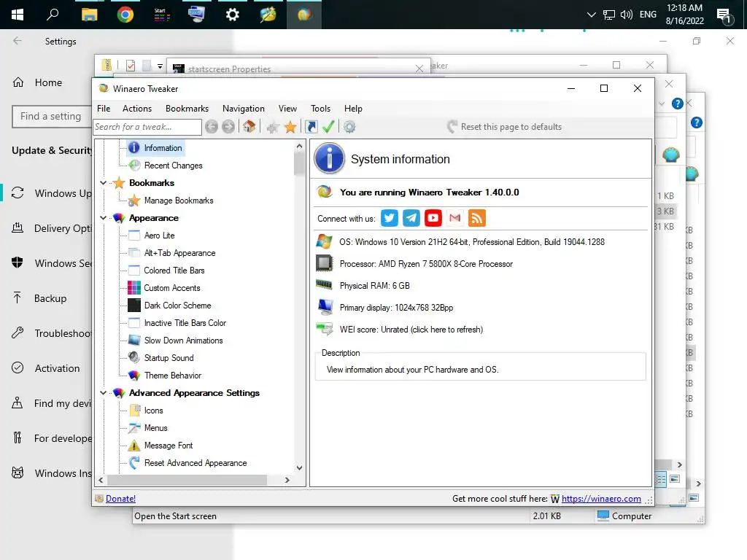This screenshot has width=747, height=560.
Task: Click the Settings gear in the taskbar
Action: coord(232,15)
